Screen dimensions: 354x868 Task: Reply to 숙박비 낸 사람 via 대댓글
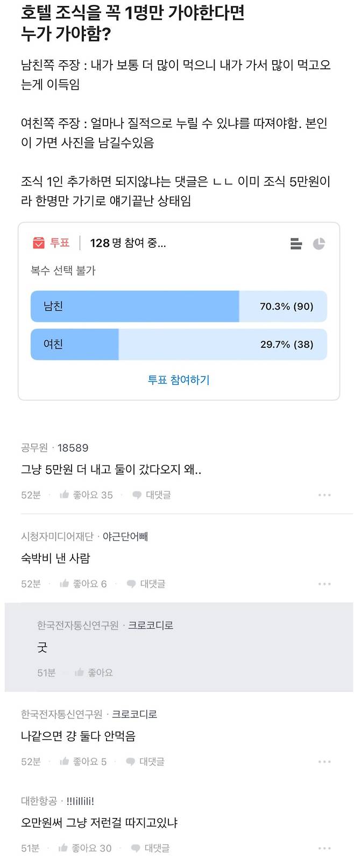tap(146, 584)
